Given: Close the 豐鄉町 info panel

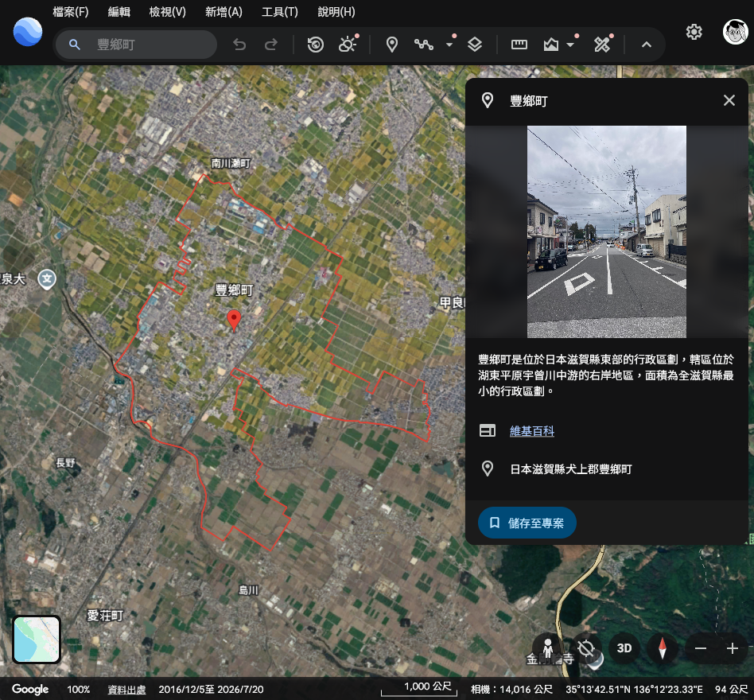Looking at the screenshot, I should (729, 100).
